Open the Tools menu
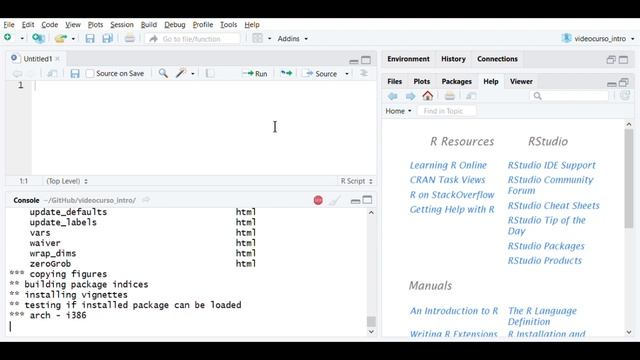Screen dimensions: 640x360 point(229,24)
